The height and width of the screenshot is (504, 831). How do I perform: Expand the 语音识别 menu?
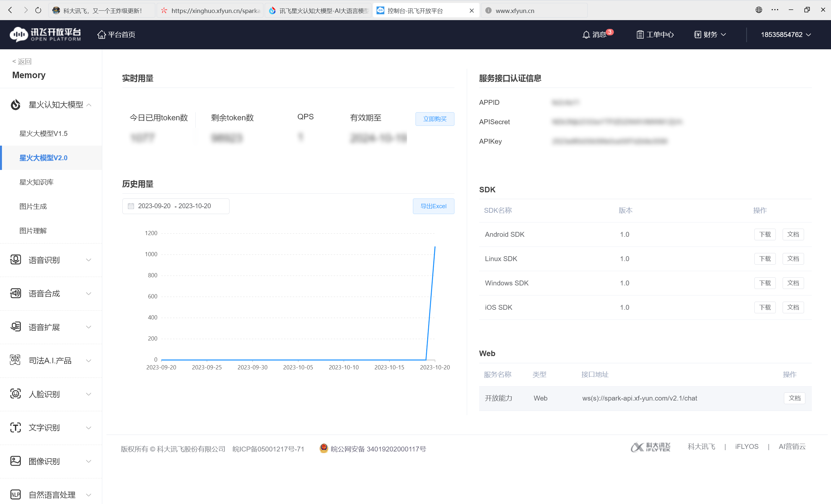coord(89,260)
